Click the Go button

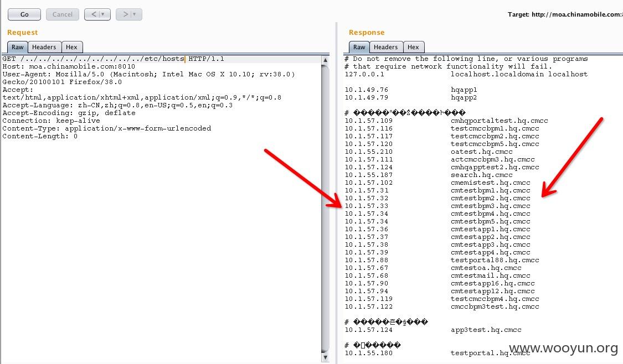(24, 14)
